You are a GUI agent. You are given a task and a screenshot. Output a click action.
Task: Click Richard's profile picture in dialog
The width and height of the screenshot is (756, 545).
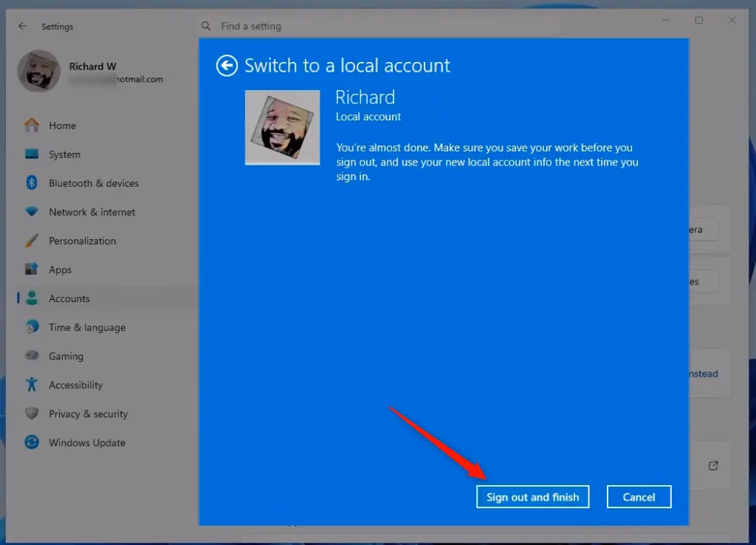(282, 127)
